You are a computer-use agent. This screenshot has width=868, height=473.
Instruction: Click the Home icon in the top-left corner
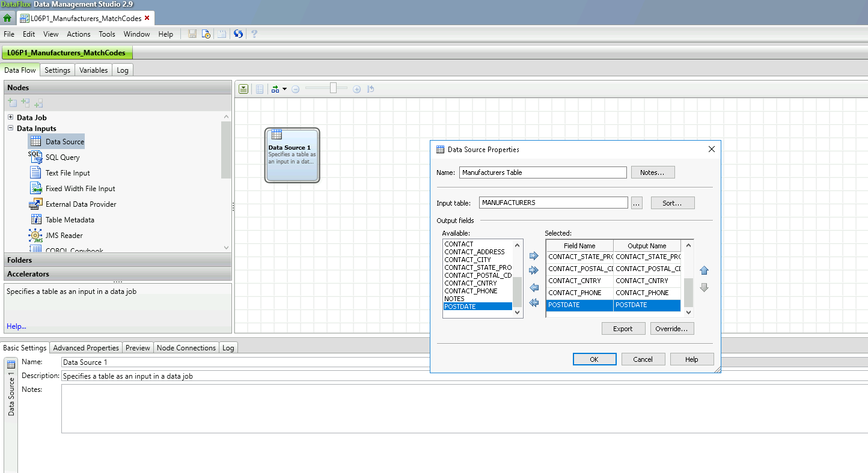pos(8,17)
